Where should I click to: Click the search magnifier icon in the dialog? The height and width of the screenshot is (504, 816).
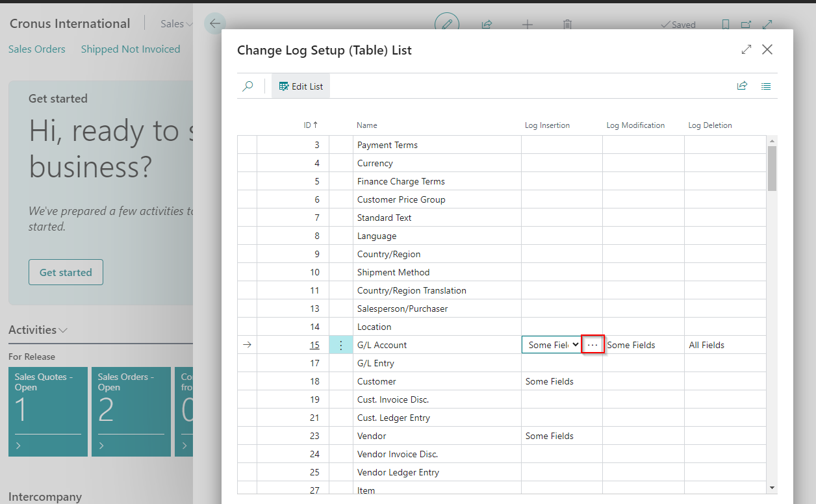[x=248, y=86]
